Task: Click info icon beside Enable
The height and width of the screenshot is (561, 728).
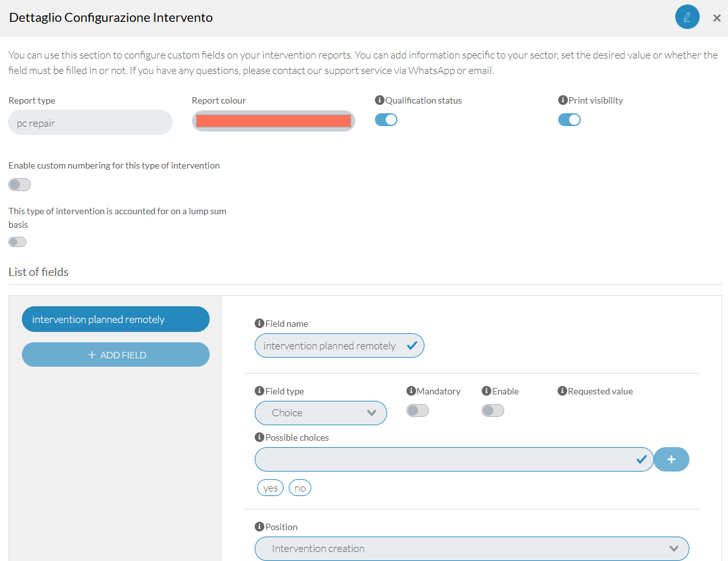Action: coord(487,391)
